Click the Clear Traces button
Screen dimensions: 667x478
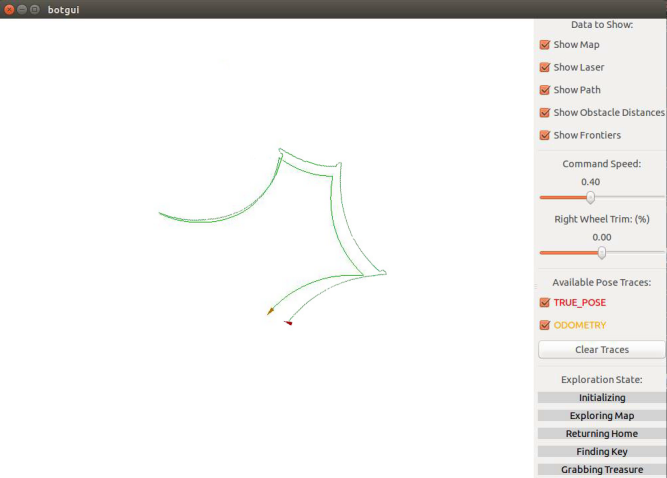(x=601, y=350)
